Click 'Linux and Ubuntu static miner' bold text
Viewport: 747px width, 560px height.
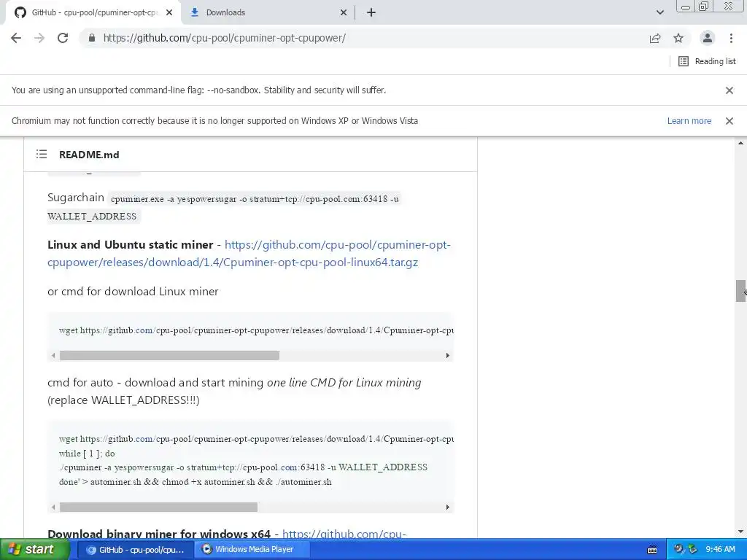click(130, 245)
